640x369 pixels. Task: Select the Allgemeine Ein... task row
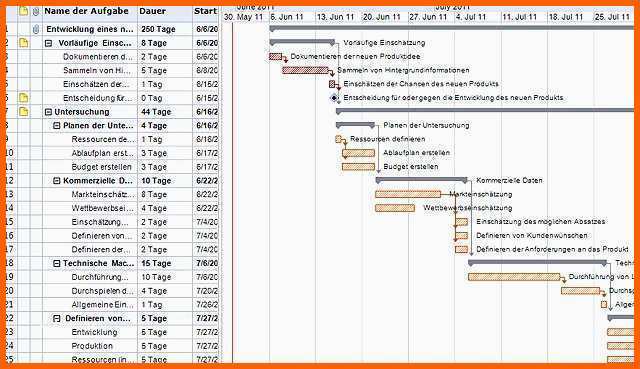click(x=102, y=305)
